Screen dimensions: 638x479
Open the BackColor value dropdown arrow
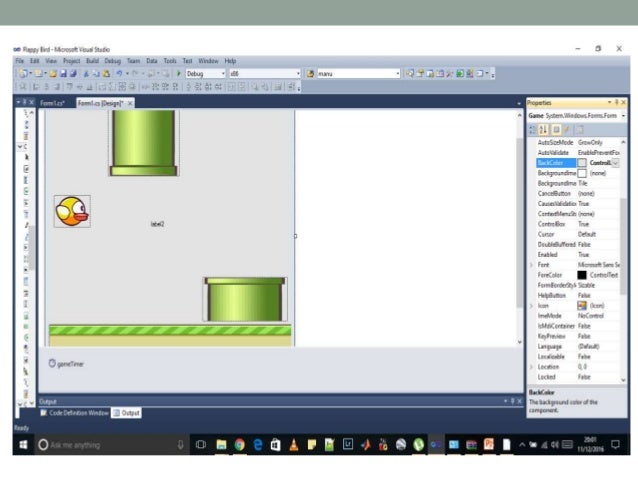coord(616,163)
